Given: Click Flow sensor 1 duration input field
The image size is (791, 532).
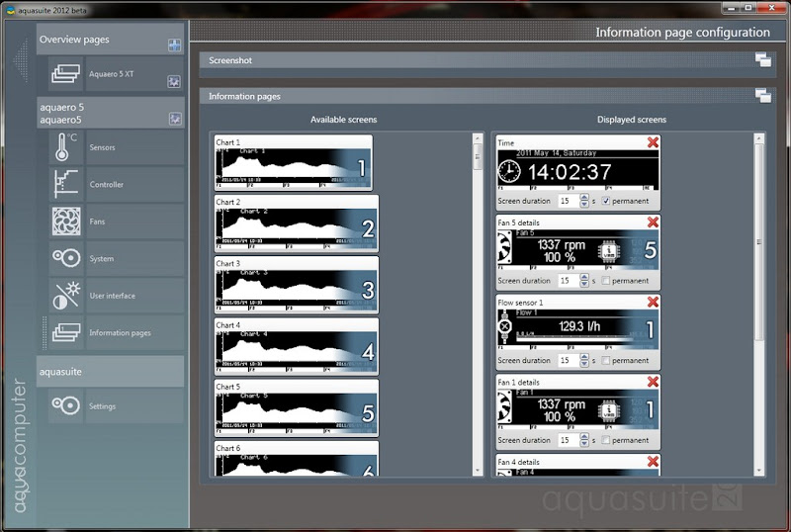Looking at the screenshot, I should click(569, 360).
